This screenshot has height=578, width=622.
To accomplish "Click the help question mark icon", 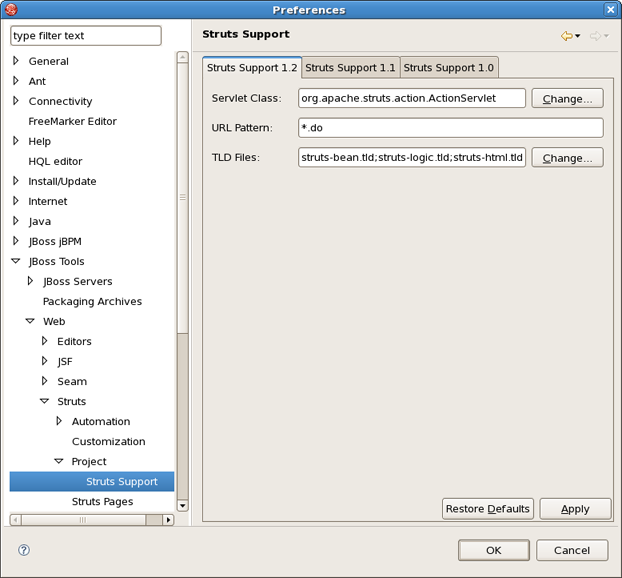I will click(24, 550).
